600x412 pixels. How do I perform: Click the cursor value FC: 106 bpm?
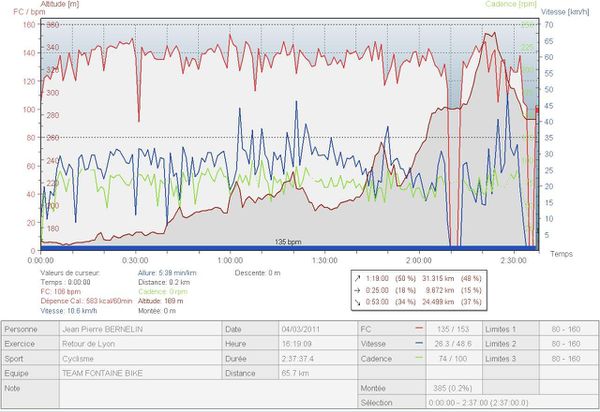click(60, 292)
